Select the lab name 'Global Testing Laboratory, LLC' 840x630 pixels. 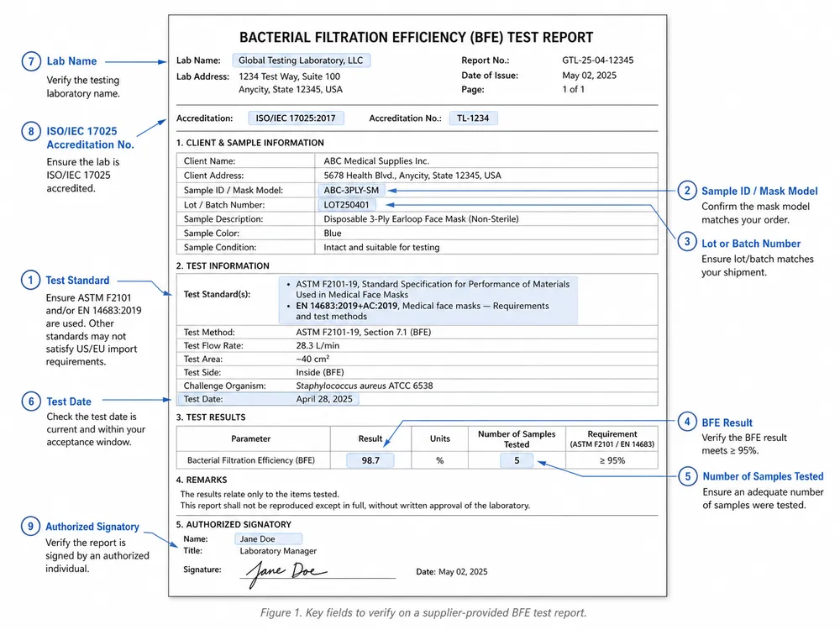point(301,60)
